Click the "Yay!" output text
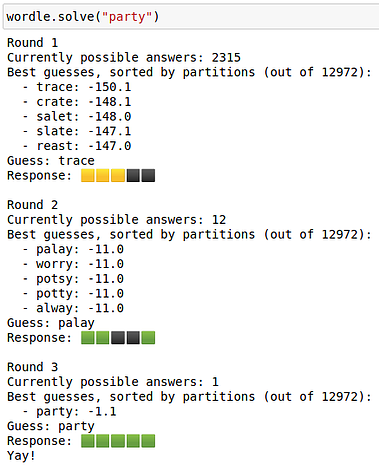This screenshot has width=379, height=471. pos(21,455)
